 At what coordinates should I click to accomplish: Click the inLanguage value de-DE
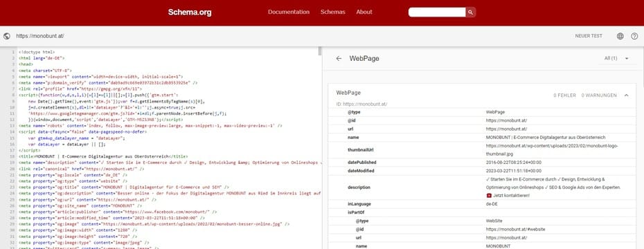tap(492, 203)
